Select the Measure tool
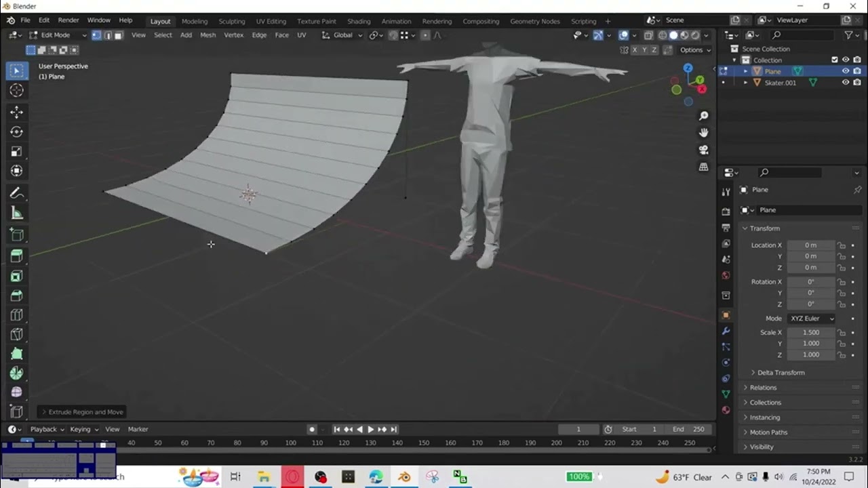The width and height of the screenshot is (868, 488). click(x=17, y=213)
